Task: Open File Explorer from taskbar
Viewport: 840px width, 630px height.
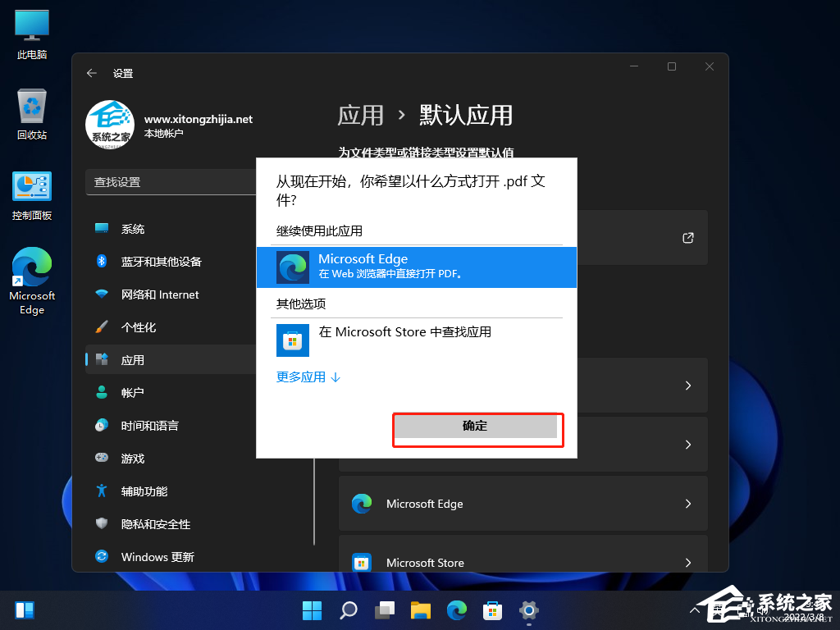Action: [x=421, y=610]
